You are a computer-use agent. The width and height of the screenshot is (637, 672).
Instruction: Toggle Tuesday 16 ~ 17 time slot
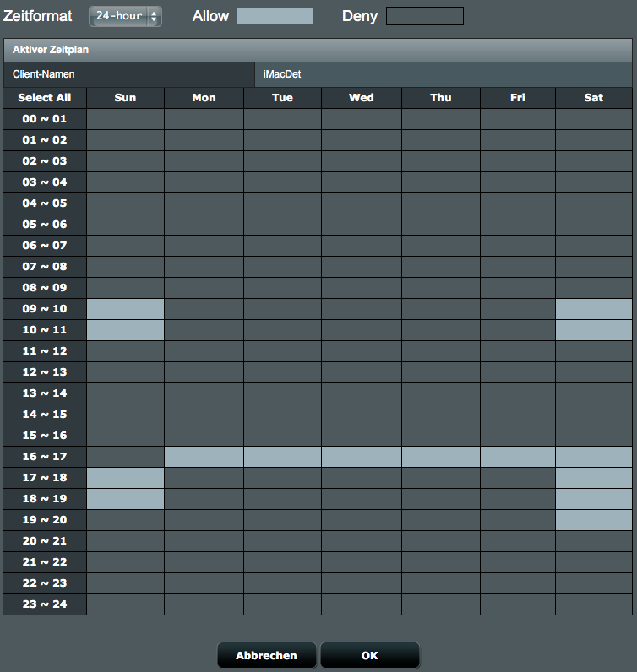point(282,457)
